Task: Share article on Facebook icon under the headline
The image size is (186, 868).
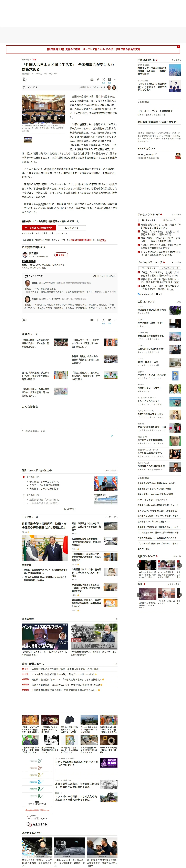Action: (98, 80)
